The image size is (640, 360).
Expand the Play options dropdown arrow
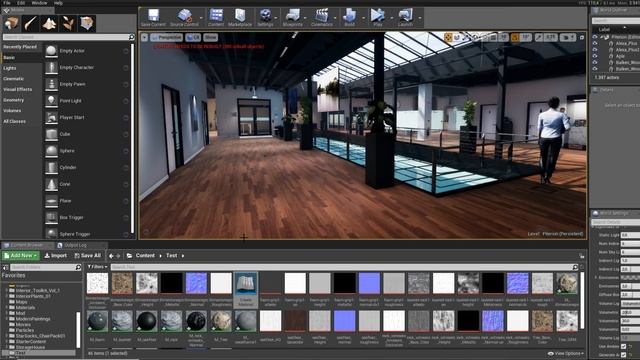(391, 18)
